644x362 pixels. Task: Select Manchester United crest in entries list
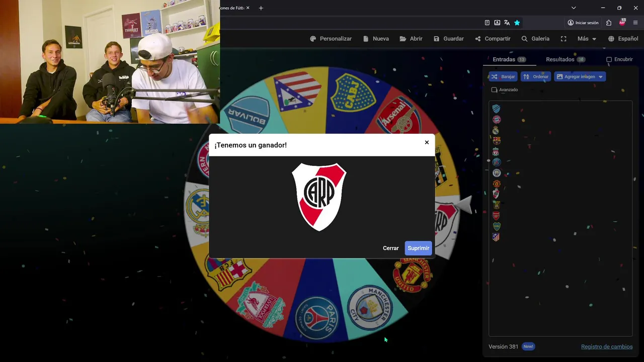tap(496, 184)
